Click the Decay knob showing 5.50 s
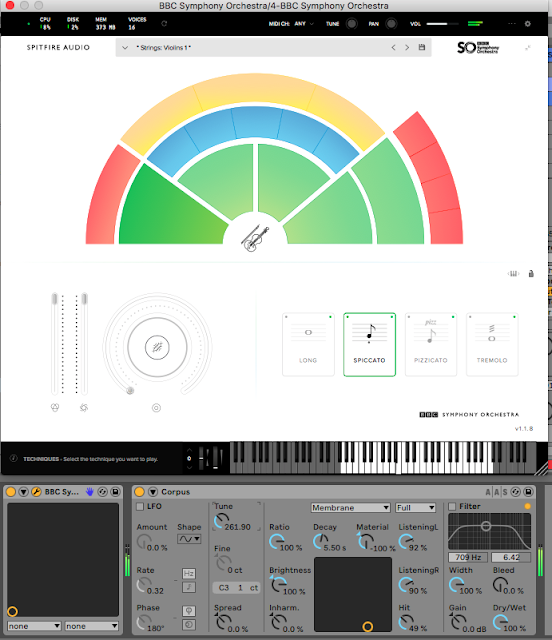 320,541
